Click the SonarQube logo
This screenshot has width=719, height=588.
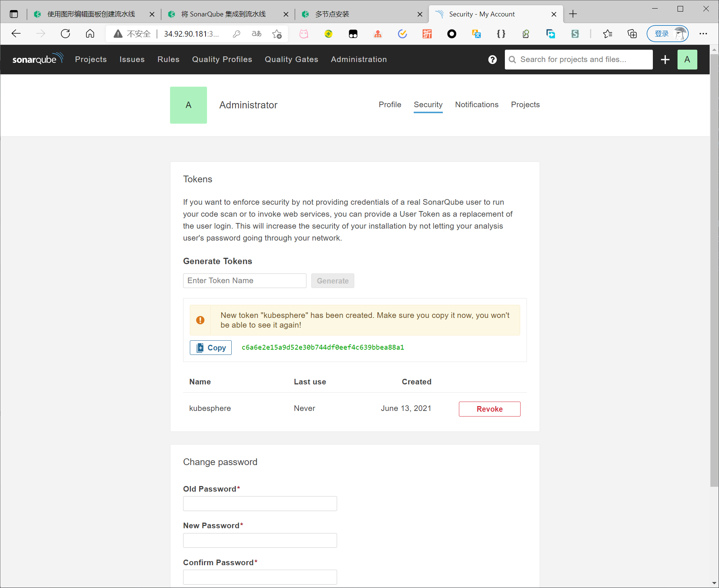37,59
